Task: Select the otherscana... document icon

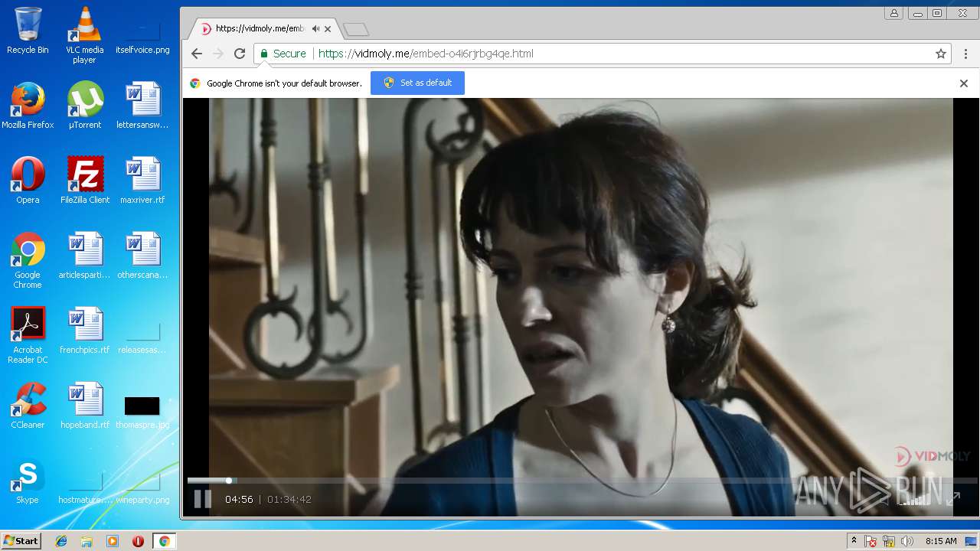Action: coord(142,256)
